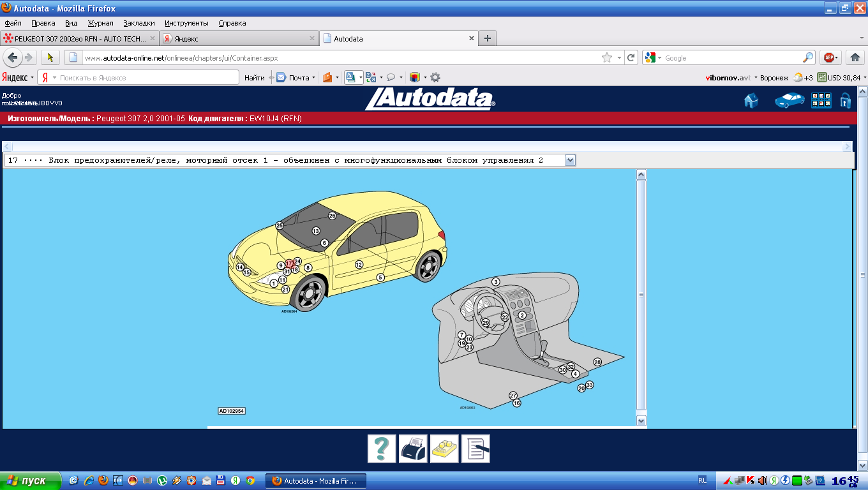Click the Autodata Firefox taskbar button
This screenshot has height=490, width=868.
[x=317, y=480]
